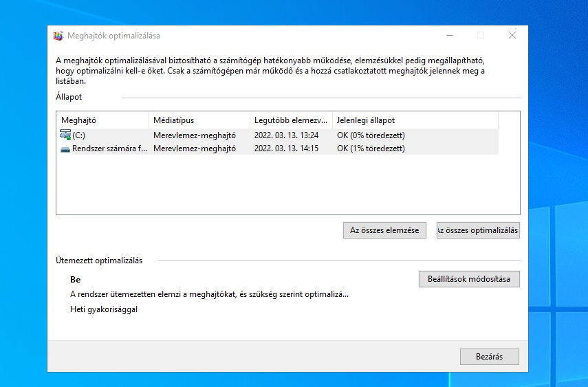Click the 'Be' schedule status text

pyautogui.click(x=76, y=280)
